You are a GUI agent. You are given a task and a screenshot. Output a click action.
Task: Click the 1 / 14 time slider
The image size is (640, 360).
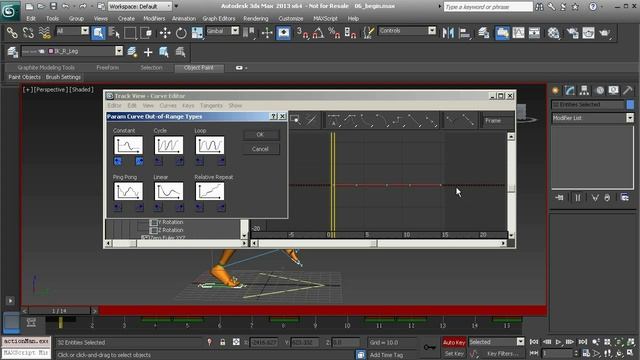click(59, 311)
